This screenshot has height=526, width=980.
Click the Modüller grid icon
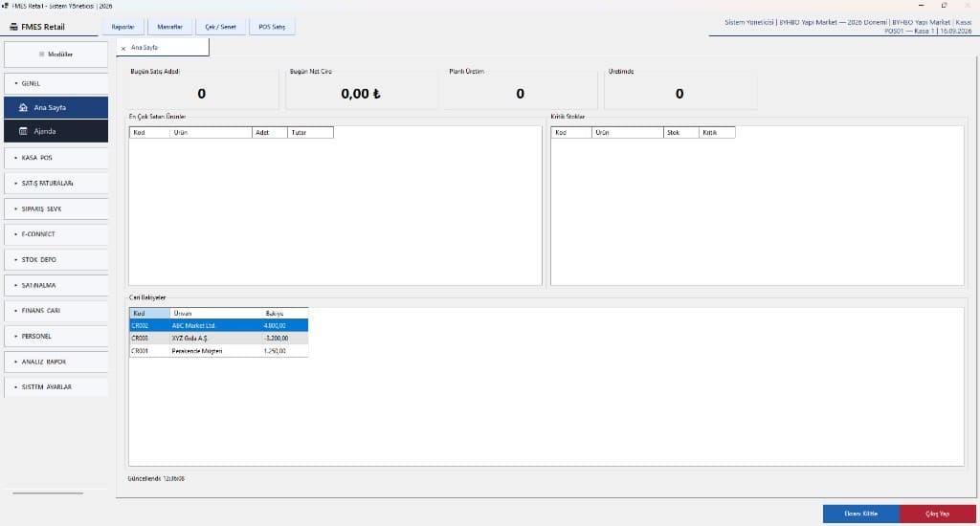[42, 55]
